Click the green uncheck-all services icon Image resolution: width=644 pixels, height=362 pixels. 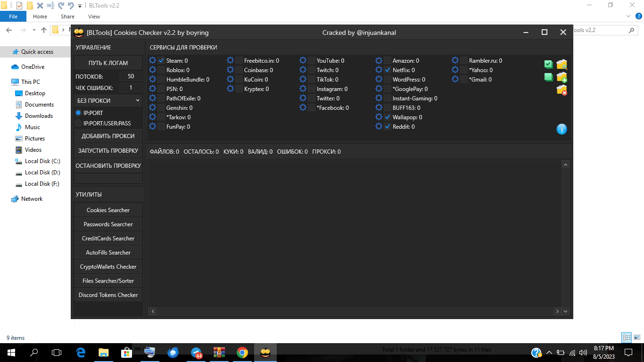point(548,77)
